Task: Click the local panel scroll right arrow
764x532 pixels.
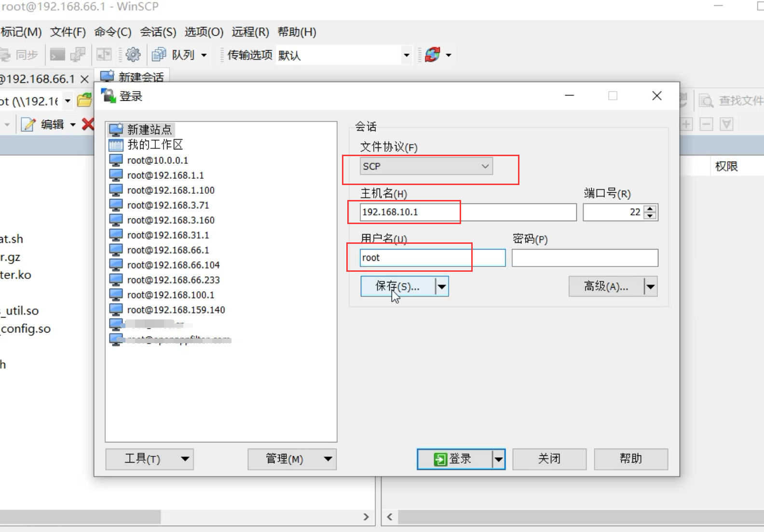Action: [x=366, y=517]
